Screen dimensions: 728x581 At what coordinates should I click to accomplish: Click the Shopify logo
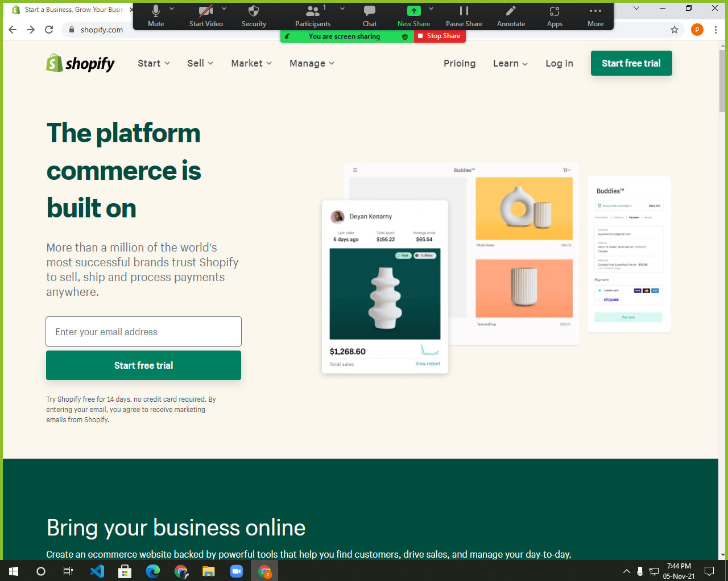tap(80, 63)
